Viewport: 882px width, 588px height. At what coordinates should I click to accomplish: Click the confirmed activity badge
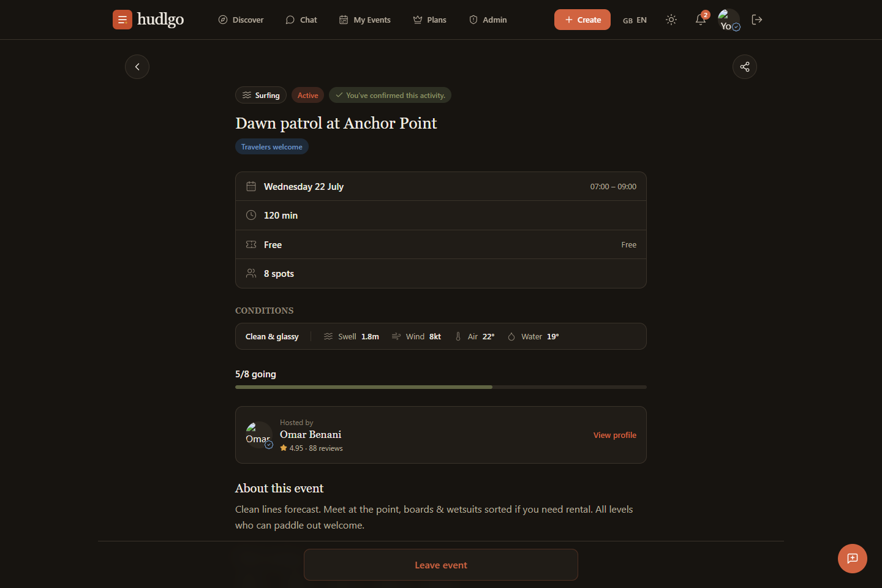click(x=390, y=95)
